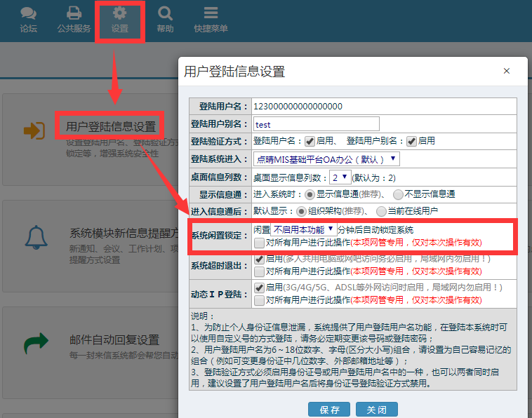Click the green arrow icon for 邮件自动回复设置
Screen dimensions: 532x418
pos(35,344)
